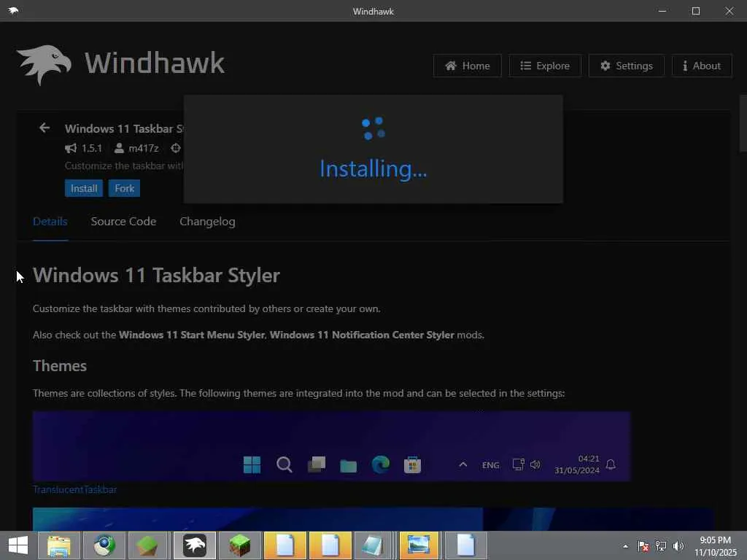Screen dimensions: 747x560
Task: Show hidden system tray icons
Action: (625, 546)
